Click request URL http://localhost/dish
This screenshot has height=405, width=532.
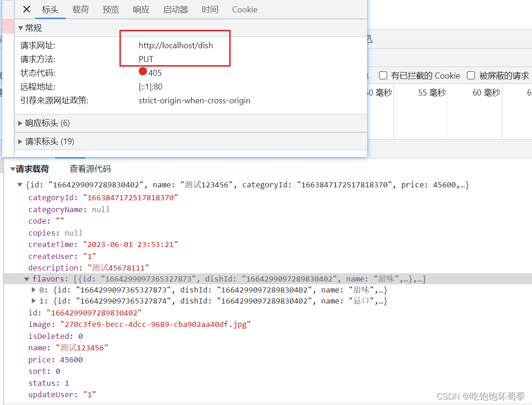176,45
